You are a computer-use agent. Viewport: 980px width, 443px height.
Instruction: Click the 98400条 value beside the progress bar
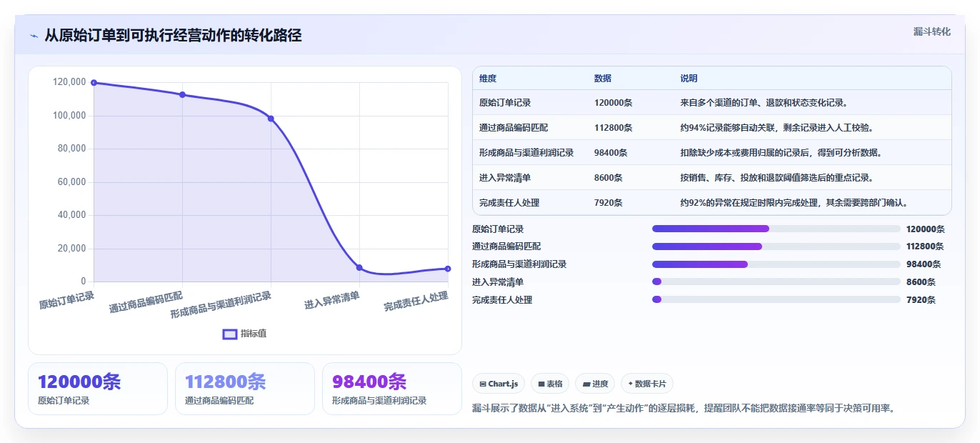click(924, 264)
